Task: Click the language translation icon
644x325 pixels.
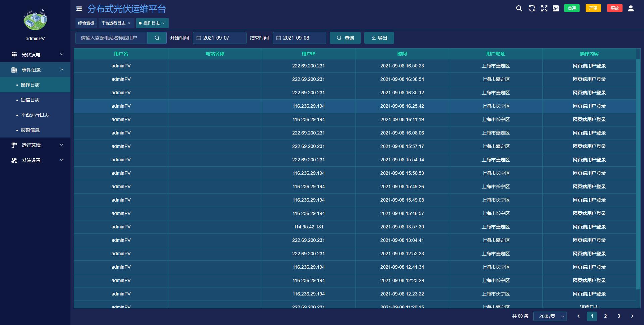Action: click(556, 8)
